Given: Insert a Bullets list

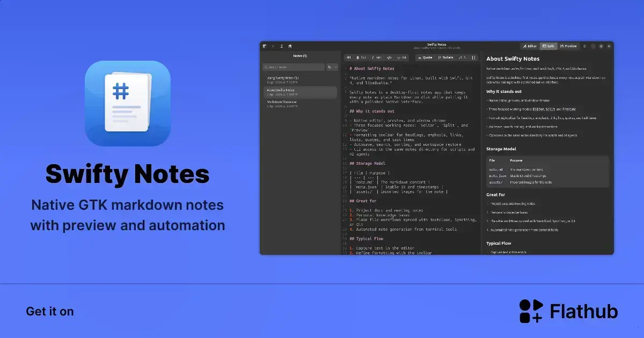Looking at the screenshot, I should coord(445,57).
